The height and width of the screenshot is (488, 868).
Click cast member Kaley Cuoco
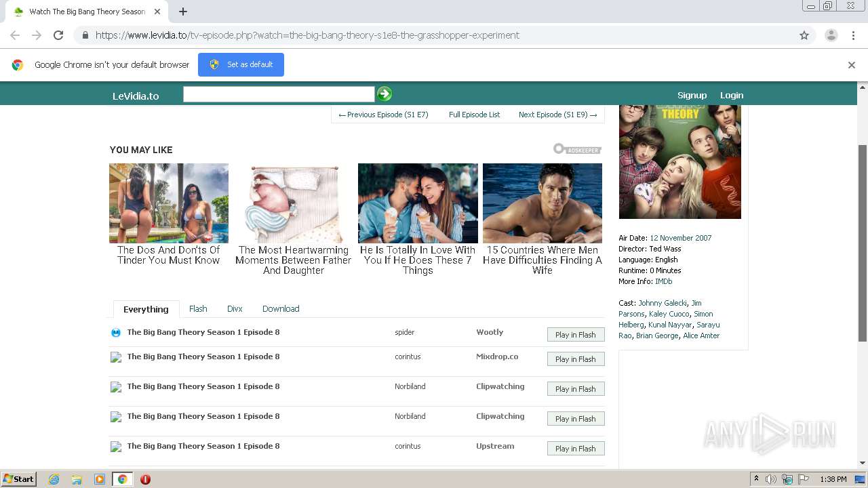[x=669, y=314]
